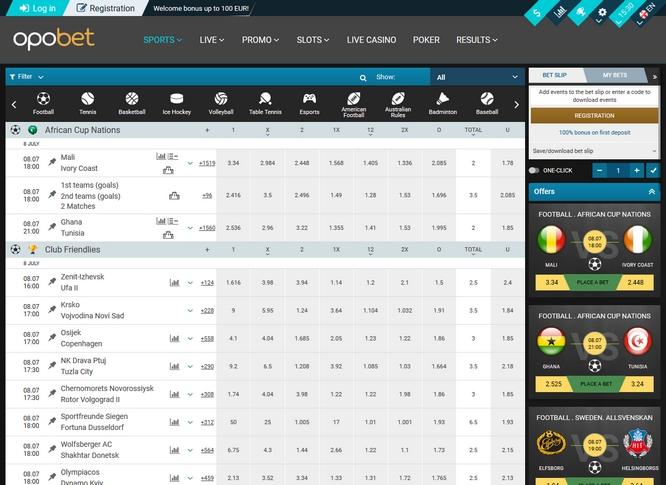Expand Krsko vs Vojvodina markets chevron

[190, 310]
